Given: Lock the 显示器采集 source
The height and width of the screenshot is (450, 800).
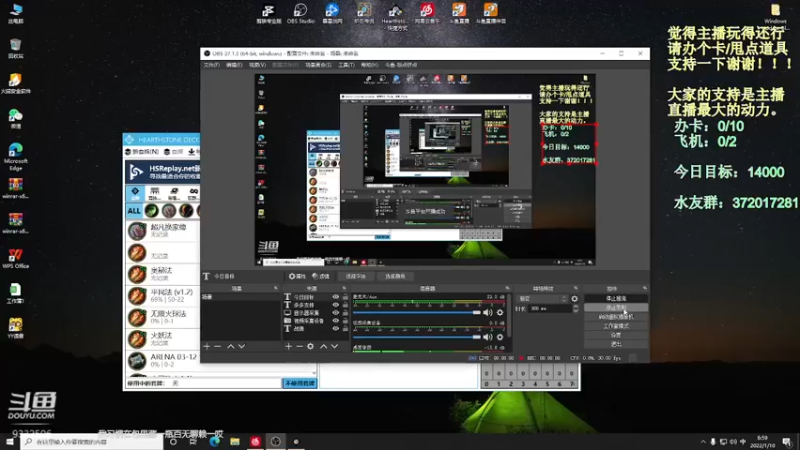Looking at the screenshot, I should (x=345, y=313).
